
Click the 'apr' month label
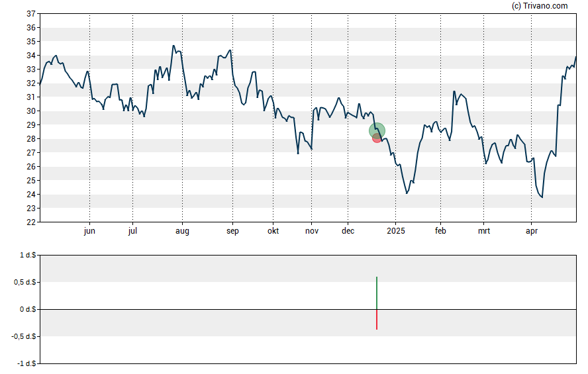tap(532, 231)
